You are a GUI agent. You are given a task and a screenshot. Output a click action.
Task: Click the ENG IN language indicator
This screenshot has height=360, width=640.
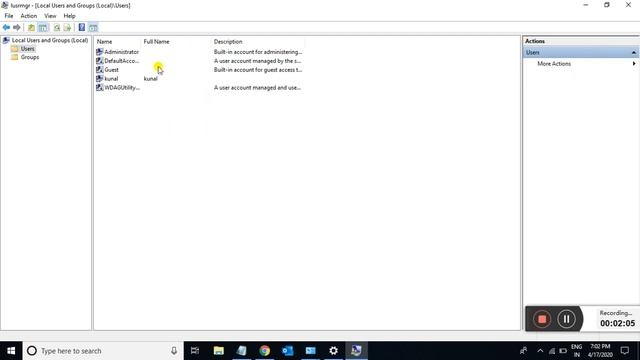[576, 351]
